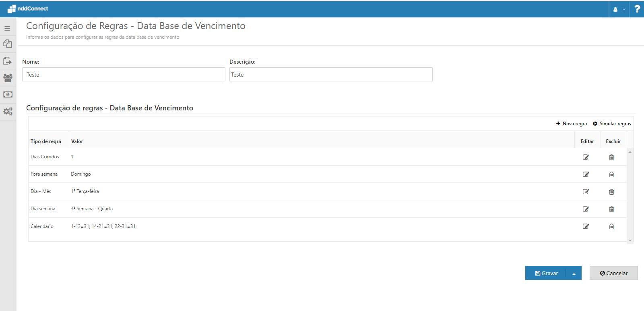Edit the Dia semana rule
The height and width of the screenshot is (311, 644).
(586, 209)
